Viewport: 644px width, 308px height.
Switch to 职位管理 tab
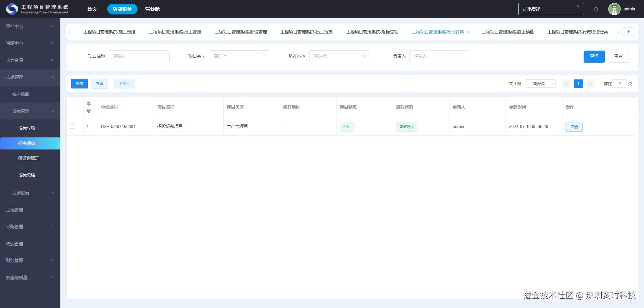241,32
